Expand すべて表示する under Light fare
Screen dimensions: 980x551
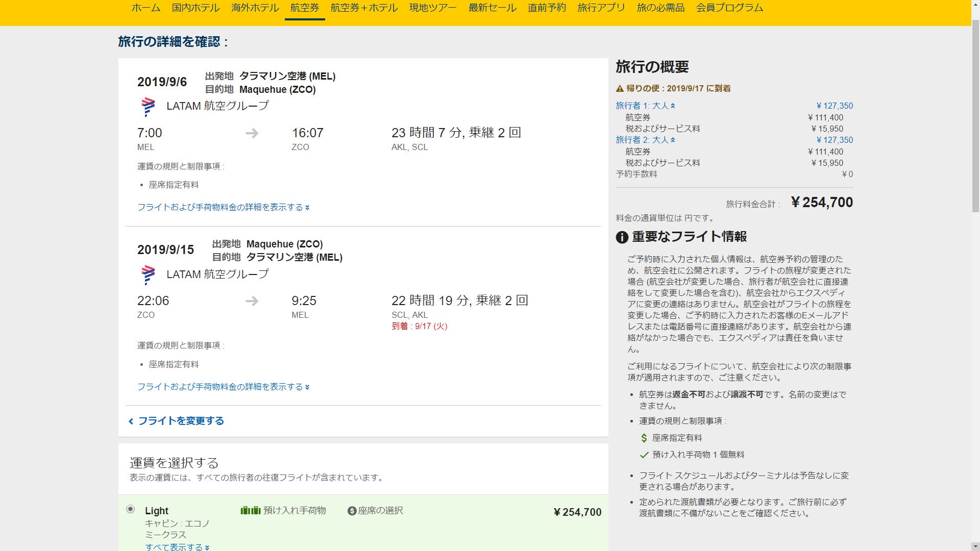177,547
